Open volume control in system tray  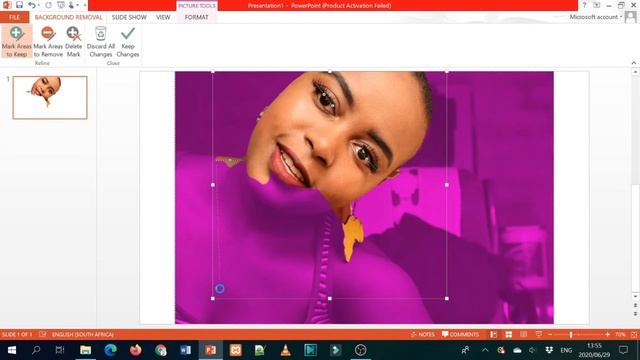pos(532,350)
